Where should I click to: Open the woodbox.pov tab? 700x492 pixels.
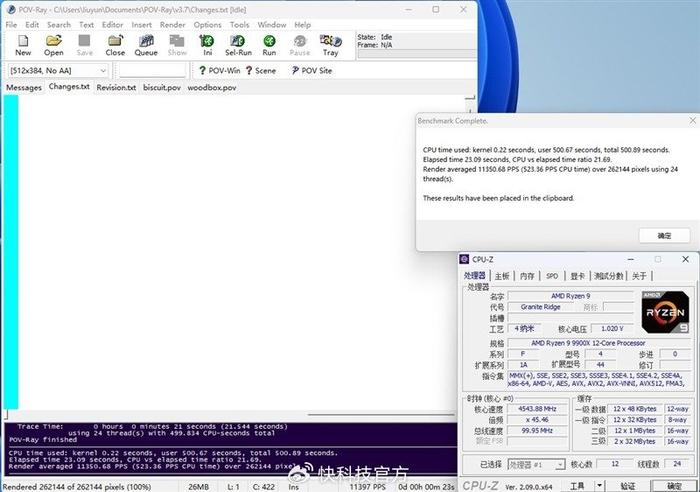tap(212, 88)
